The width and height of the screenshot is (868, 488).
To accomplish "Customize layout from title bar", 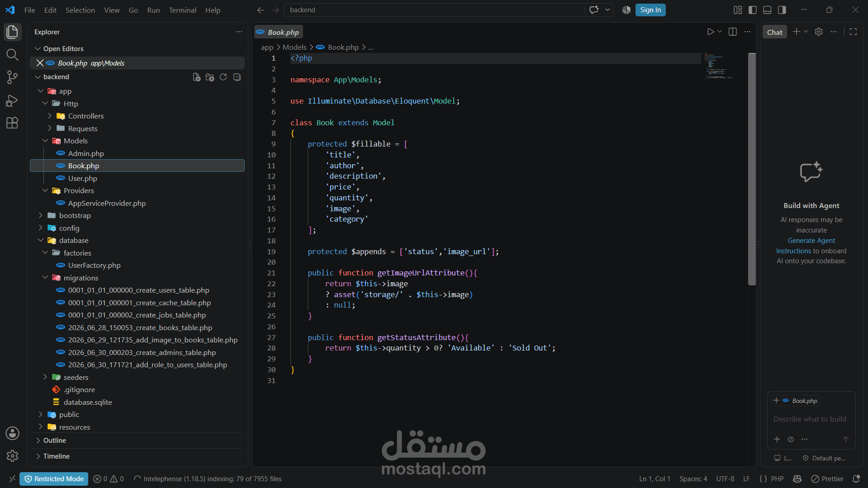I will 738,10.
